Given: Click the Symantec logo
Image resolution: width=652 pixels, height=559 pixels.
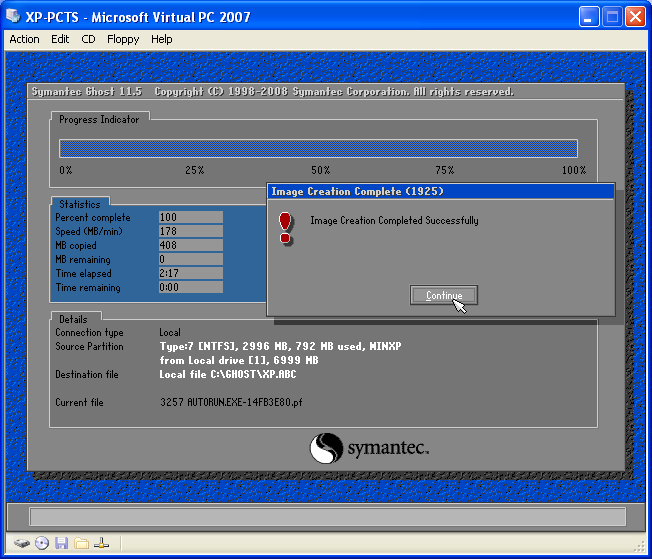Looking at the screenshot, I should click(x=369, y=448).
